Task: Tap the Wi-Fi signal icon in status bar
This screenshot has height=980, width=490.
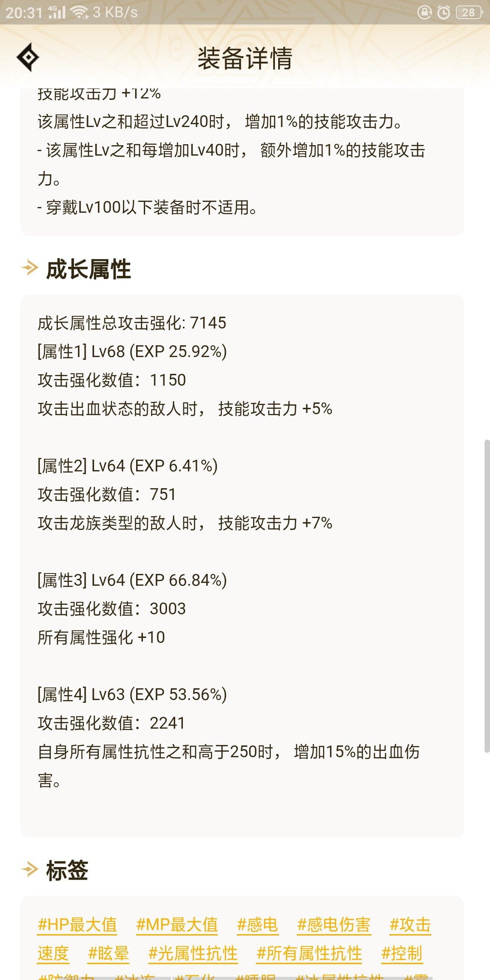Action: pos(80,12)
